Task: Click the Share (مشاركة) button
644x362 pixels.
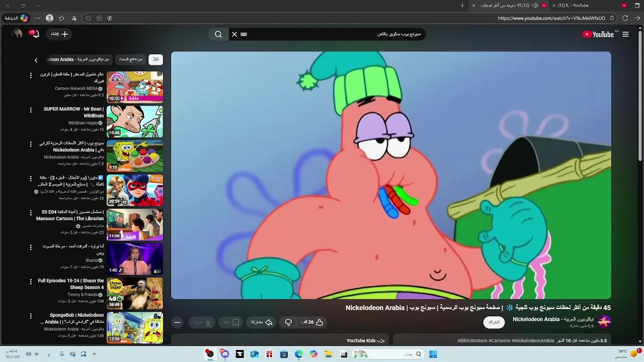Action: [262, 322]
